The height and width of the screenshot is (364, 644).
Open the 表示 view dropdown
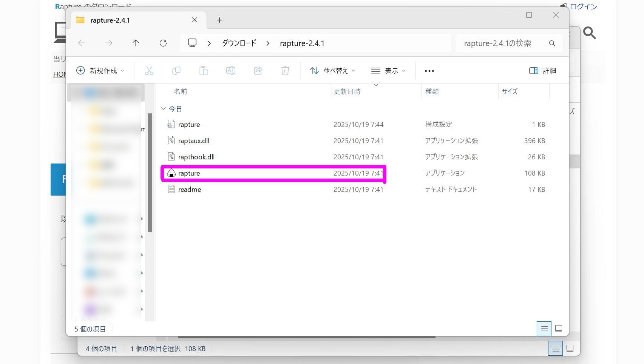pos(388,71)
